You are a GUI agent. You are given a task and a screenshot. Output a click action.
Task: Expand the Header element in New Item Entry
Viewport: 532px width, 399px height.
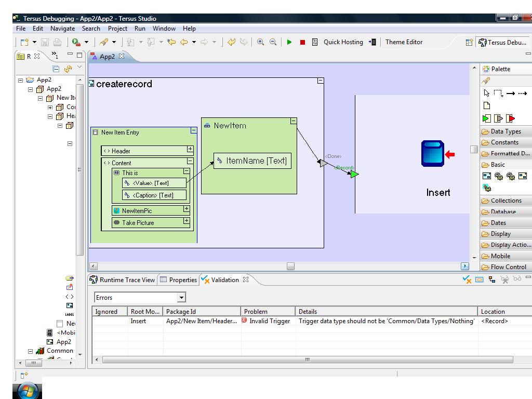190,150
